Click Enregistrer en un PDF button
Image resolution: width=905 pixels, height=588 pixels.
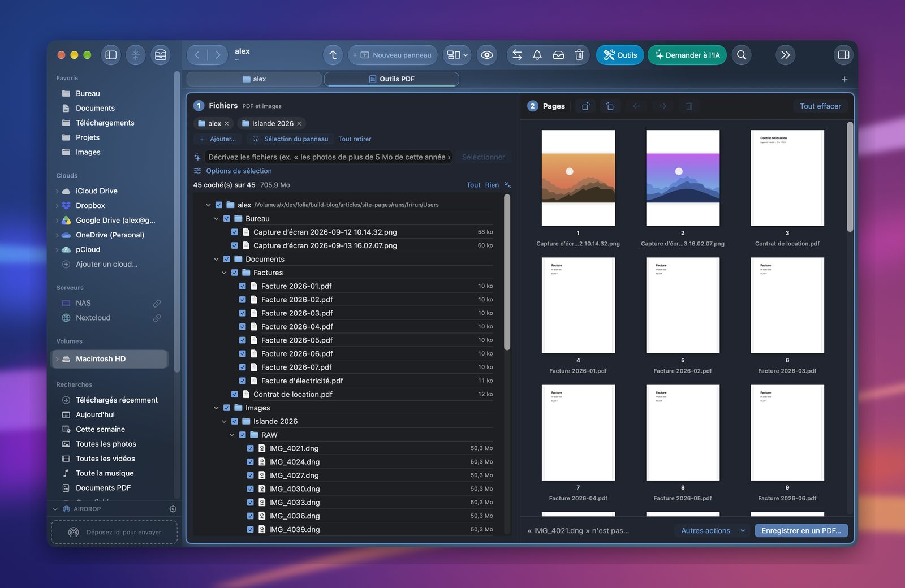[801, 531]
